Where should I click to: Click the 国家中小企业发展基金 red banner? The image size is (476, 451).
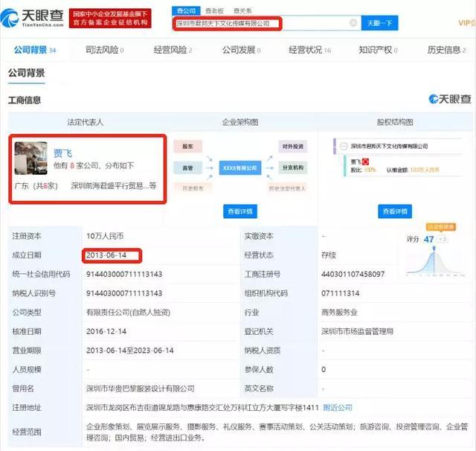point(110,18)
